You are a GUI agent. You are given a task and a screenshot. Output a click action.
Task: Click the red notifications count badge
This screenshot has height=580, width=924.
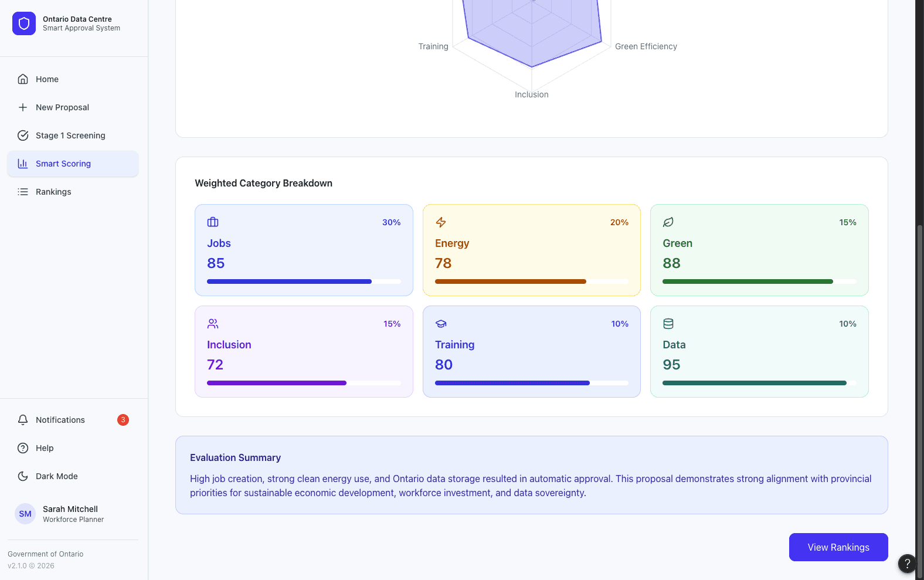(x=123, y=420)
